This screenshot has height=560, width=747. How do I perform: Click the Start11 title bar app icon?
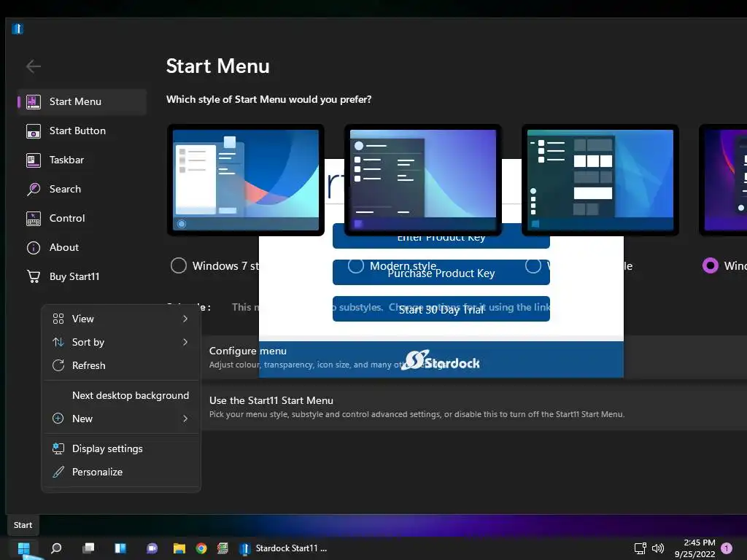click(18, 28)
